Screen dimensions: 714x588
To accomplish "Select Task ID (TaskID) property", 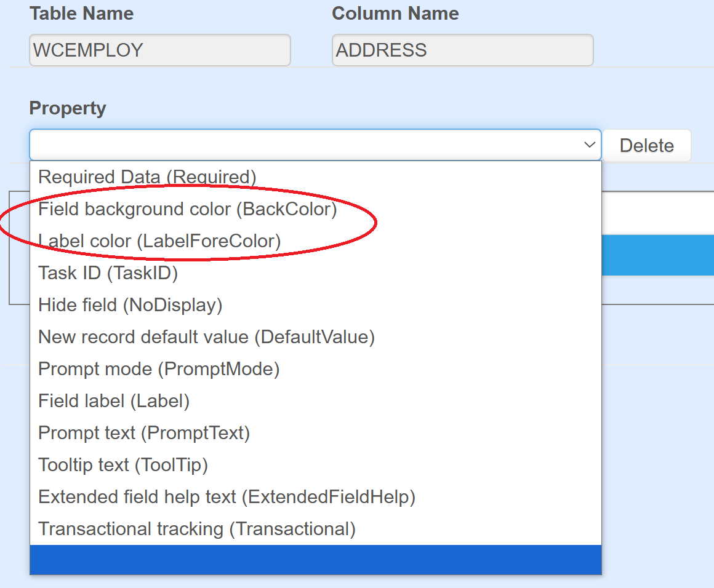I will [108, 273].
